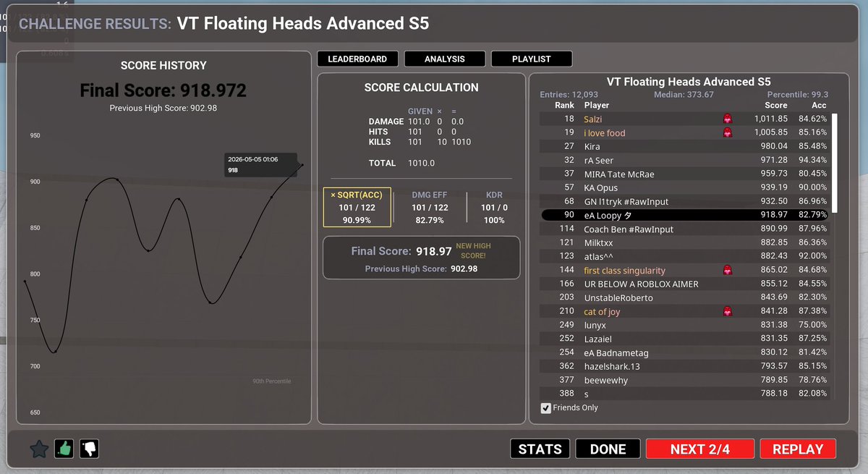Viewport: 868px width, 474px height.
Task: Click the DMG EFF 82.79% stat
Action: 430,207
